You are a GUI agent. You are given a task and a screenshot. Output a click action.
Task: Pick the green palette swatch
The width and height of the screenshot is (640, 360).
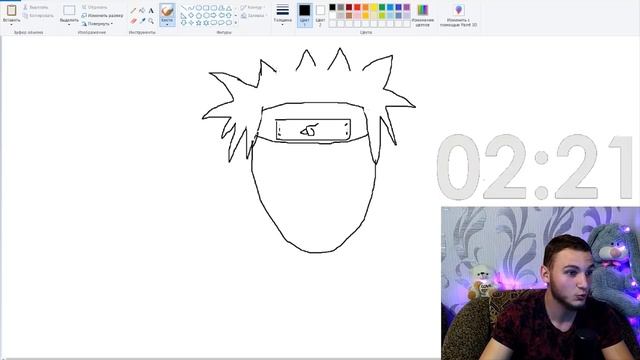click(382, 7)
